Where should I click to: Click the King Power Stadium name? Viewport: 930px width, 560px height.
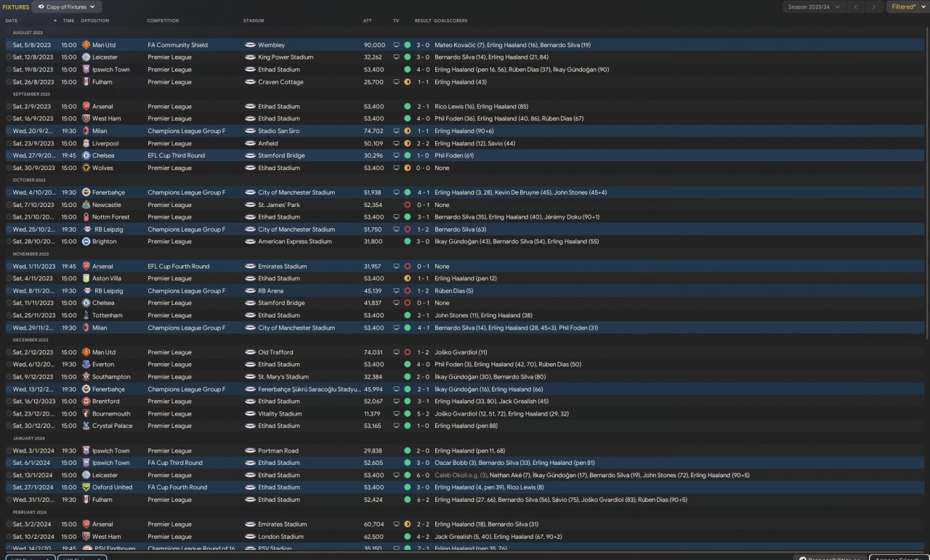pyautogui.click(x=286, y=57)
